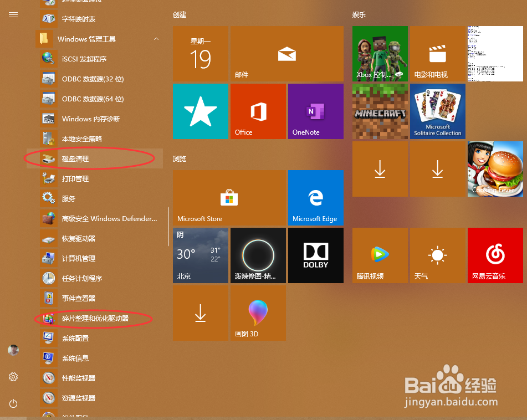Open 打印管理
527x420 pixels.
(95, 179)
